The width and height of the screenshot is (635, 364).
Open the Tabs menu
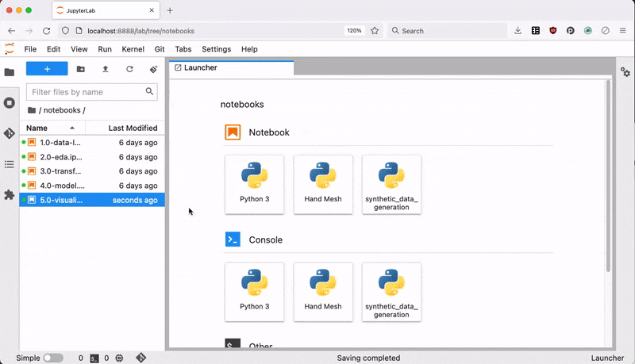point(183,49)
